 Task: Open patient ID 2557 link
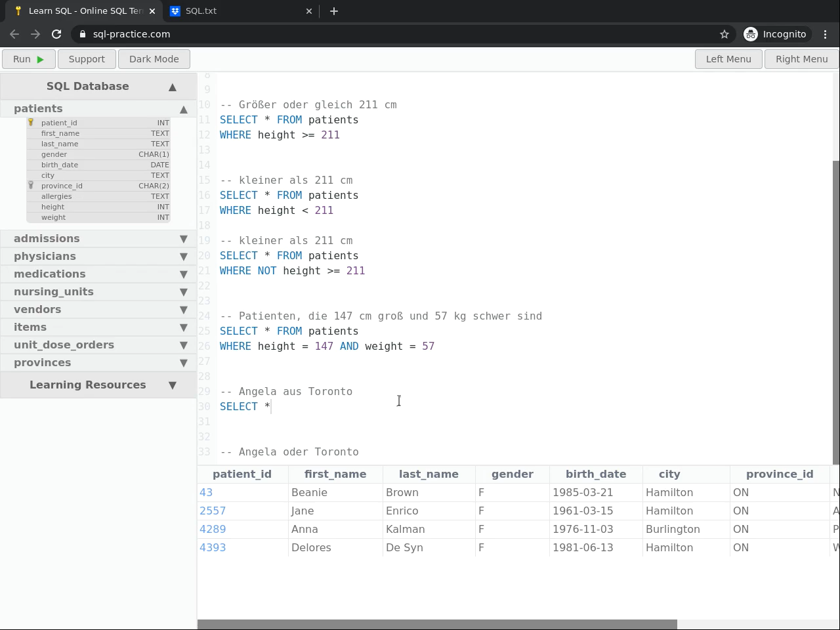(x=213, y=511)
